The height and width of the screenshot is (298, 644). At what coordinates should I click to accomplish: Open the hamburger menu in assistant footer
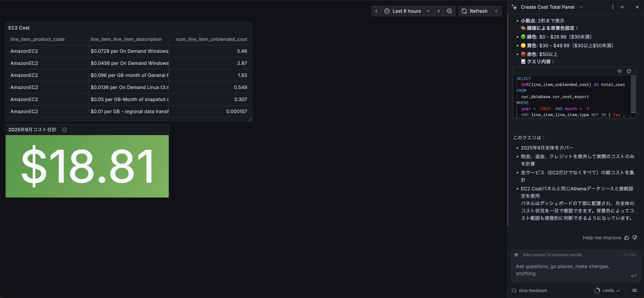coord(634,290)
